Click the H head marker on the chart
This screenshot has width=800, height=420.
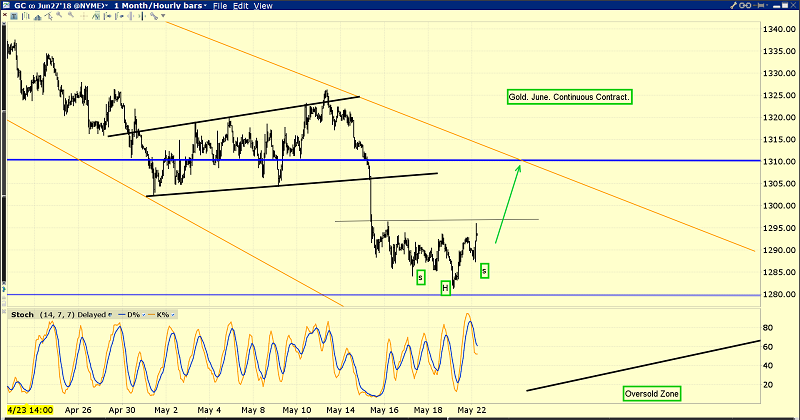pyautogui.click(x=446, y=288)
